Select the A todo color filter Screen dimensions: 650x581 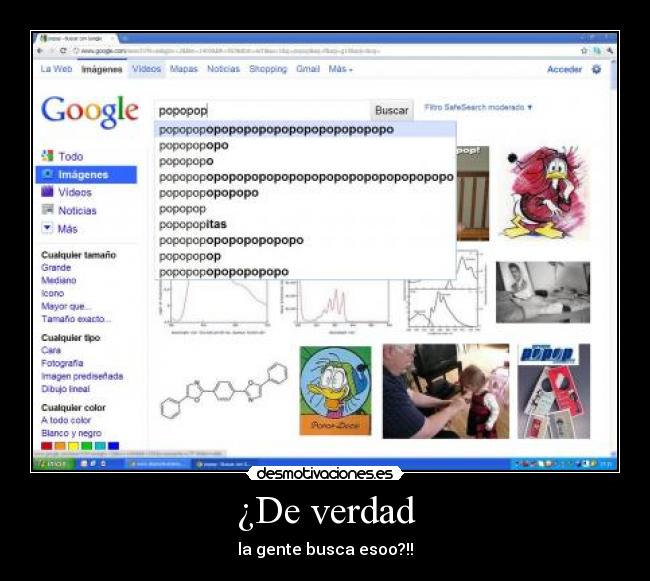coord(66,420)
